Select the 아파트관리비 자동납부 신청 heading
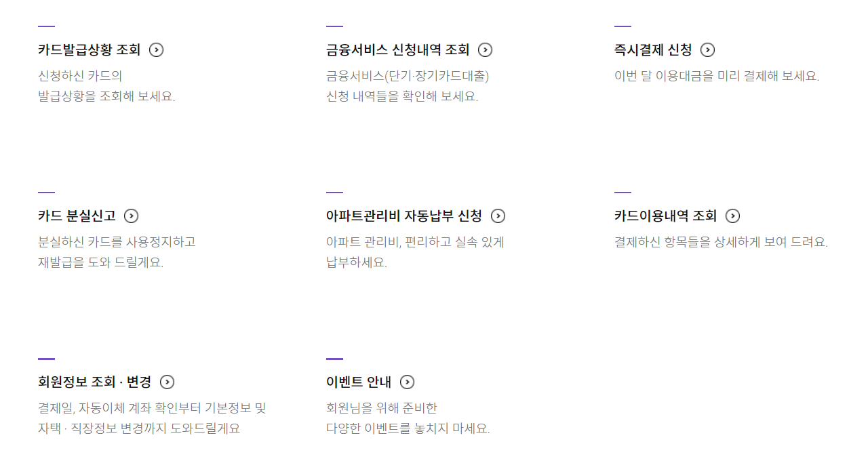Viewport: 868px width, 463px height. tap(403, 216)
